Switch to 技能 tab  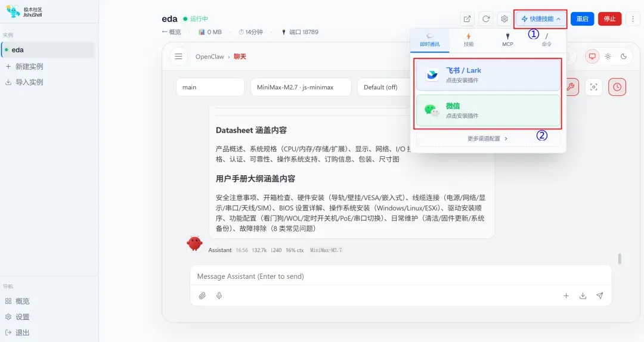click(x=469, y=40)
